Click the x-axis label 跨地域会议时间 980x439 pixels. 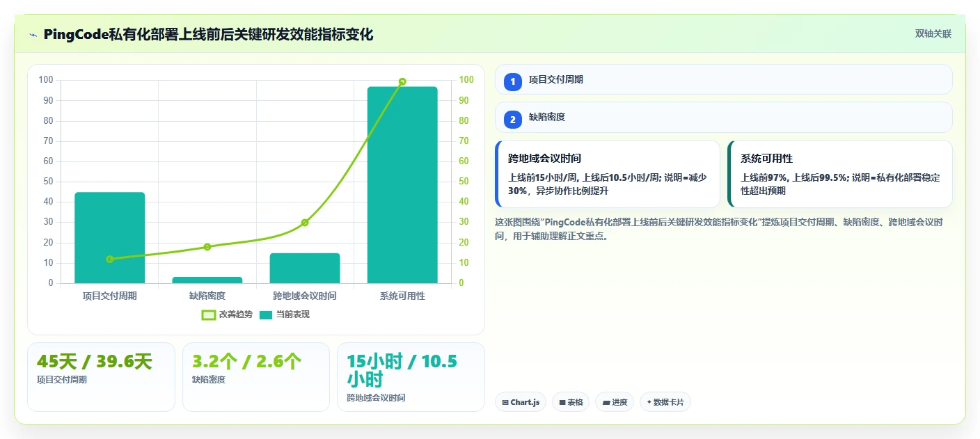click(x=305, y=296)
